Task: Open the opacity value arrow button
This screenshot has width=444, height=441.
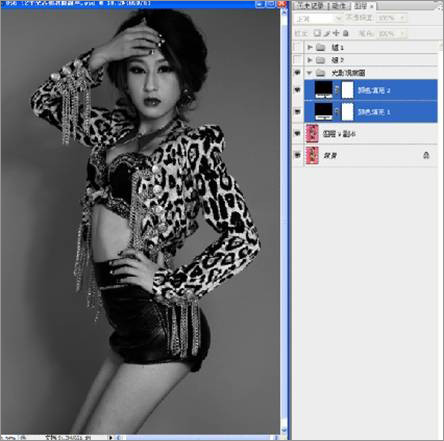Action: pyautogui.click(x=402, y=18)
